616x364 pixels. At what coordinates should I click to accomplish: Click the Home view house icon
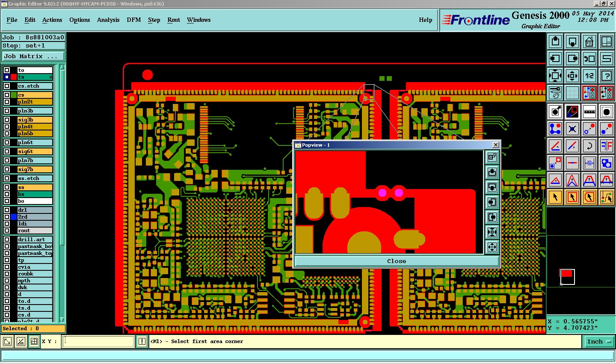[589, 41]
